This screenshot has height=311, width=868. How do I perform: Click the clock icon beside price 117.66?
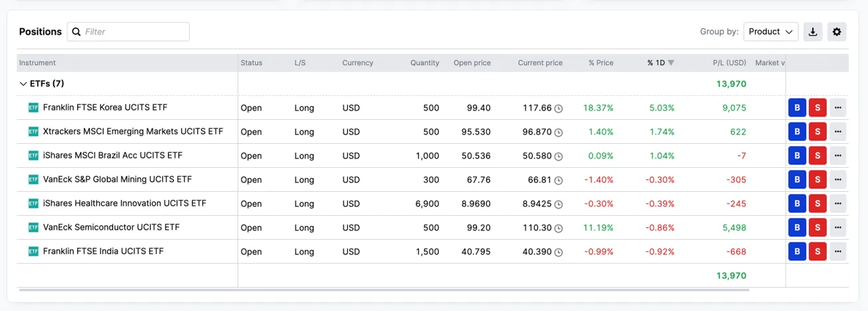559,109
